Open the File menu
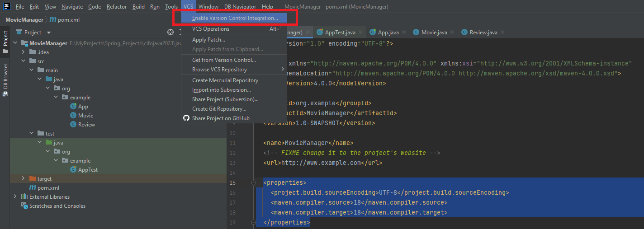644x229 pixels. click(20, 7)
